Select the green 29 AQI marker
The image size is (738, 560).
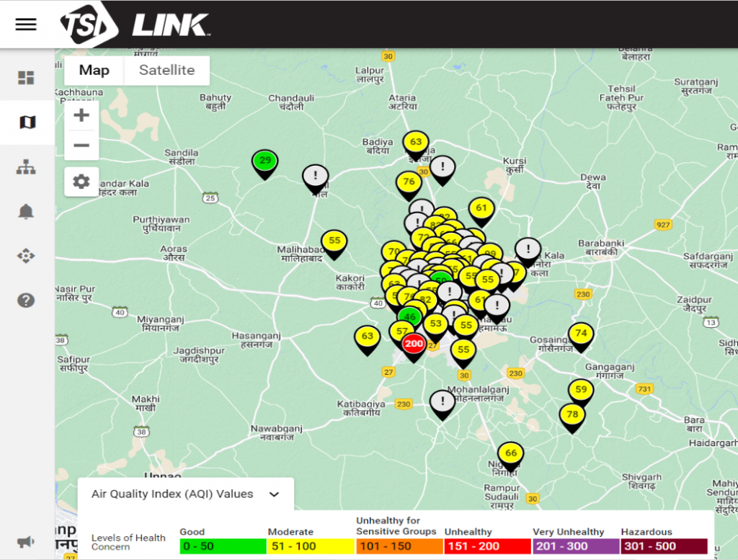265,161
